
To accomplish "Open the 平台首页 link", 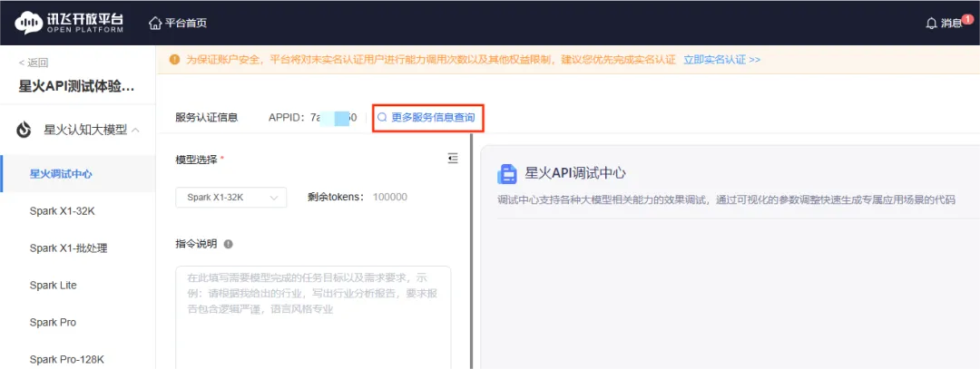I will tap(186, 23).
